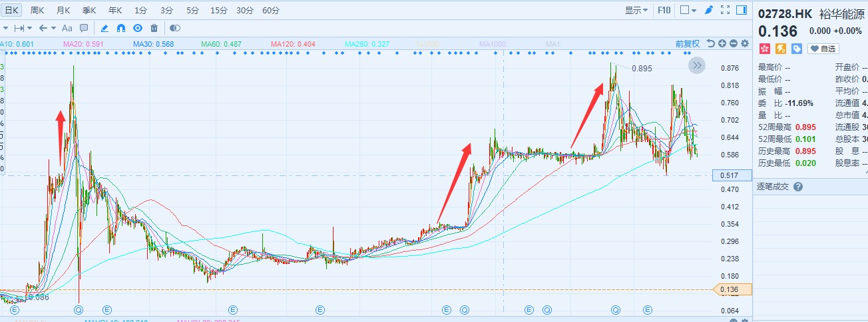
Task: Expand the first drawing tool dropdown arrow
Action: pyautogui.click(x=6, y=28)
